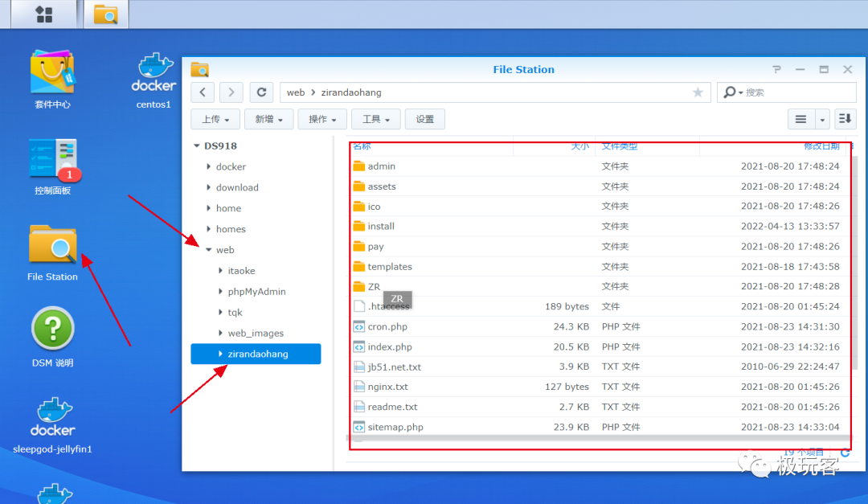This screenshot has width=868, height=504.
Task: Open the Tools (工具) menu
Action: (x=376, y=119)
